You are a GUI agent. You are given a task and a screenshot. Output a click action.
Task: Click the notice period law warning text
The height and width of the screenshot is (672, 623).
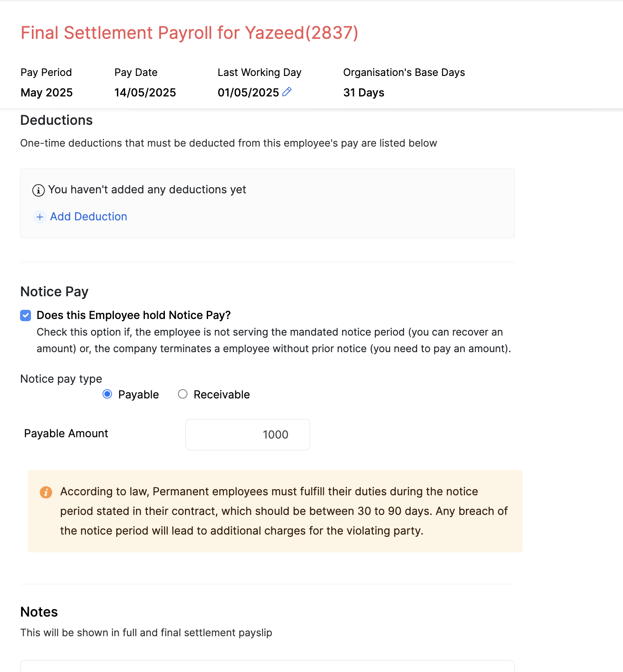284,511
